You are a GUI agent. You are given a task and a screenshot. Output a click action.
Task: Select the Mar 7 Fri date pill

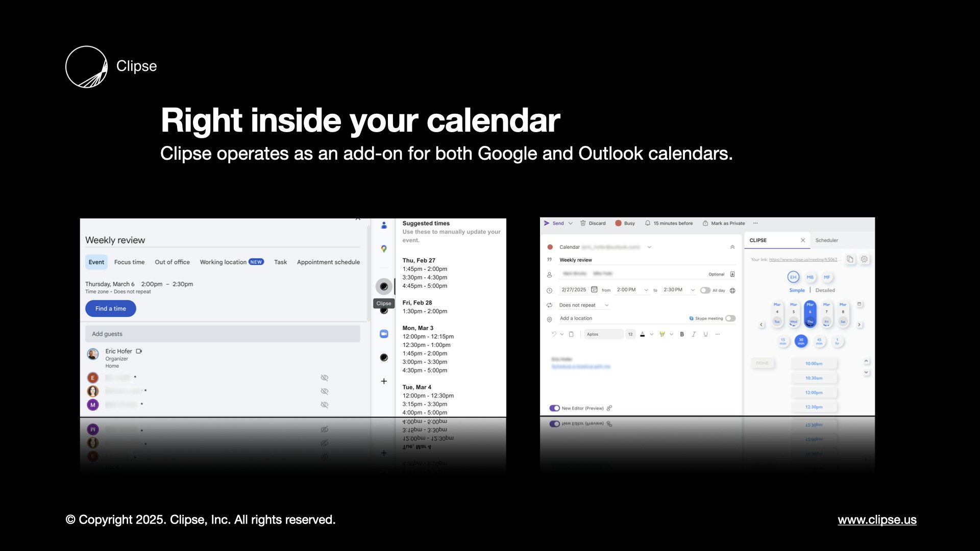826,313
